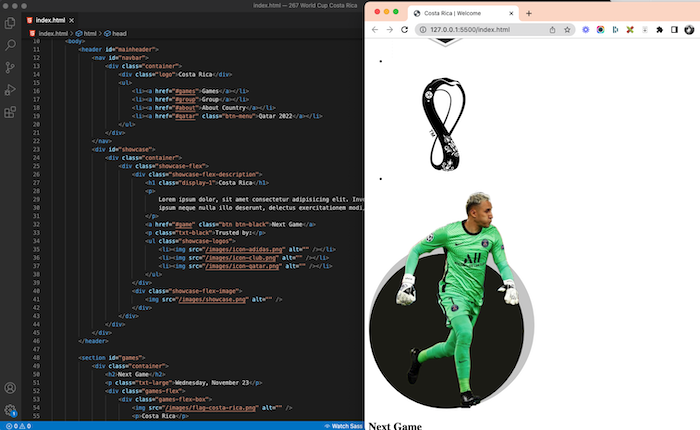
Task: Go forward in the Chrome browser
Action: 390,29
